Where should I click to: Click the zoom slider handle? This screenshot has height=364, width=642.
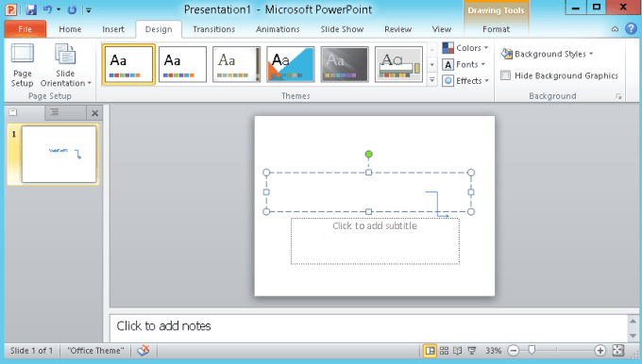click(532, 350)
